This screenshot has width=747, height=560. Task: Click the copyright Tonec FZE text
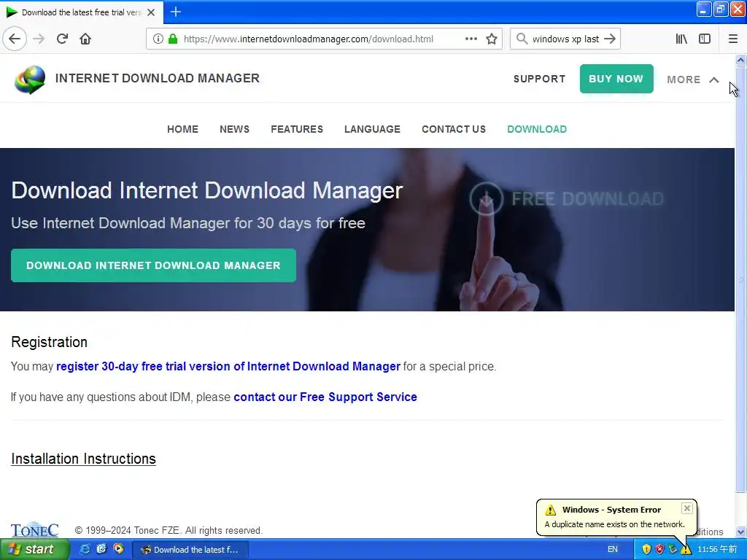click(x=169, y=530)
